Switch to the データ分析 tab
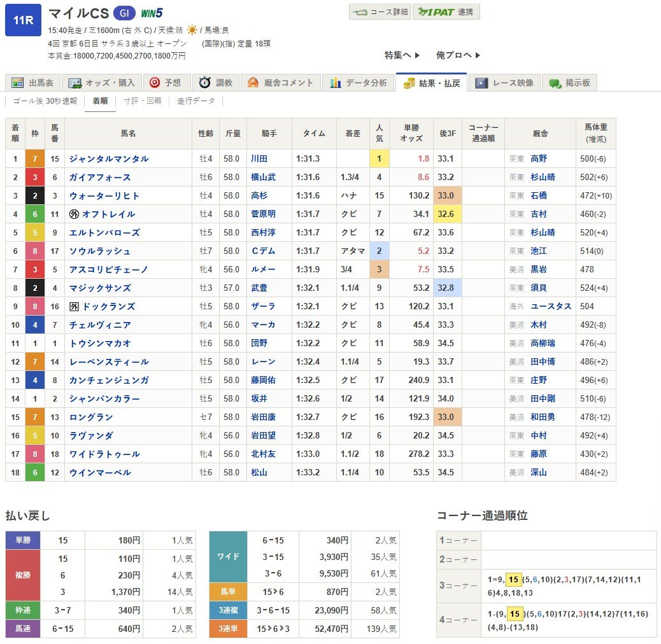The width and height of the screenshot is (661, 644). click(358, 83)
